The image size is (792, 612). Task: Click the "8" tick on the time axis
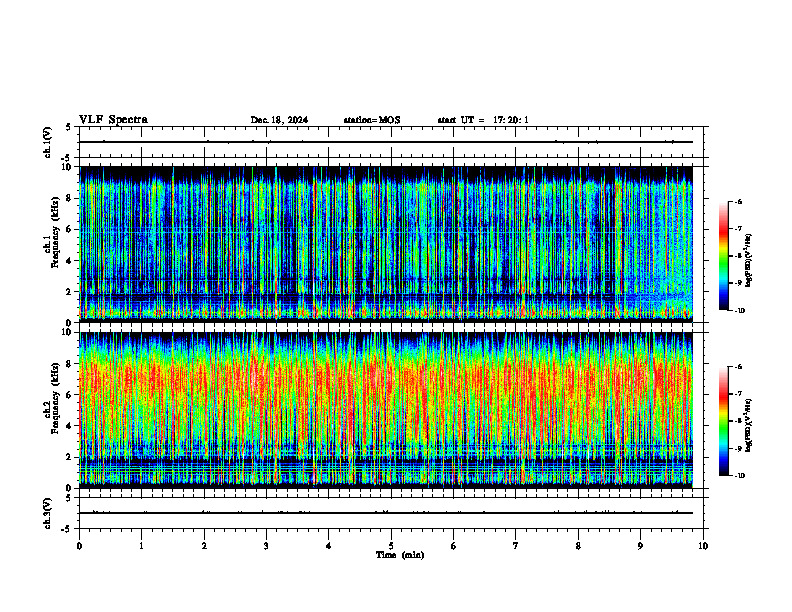click(x=578, y=546)
